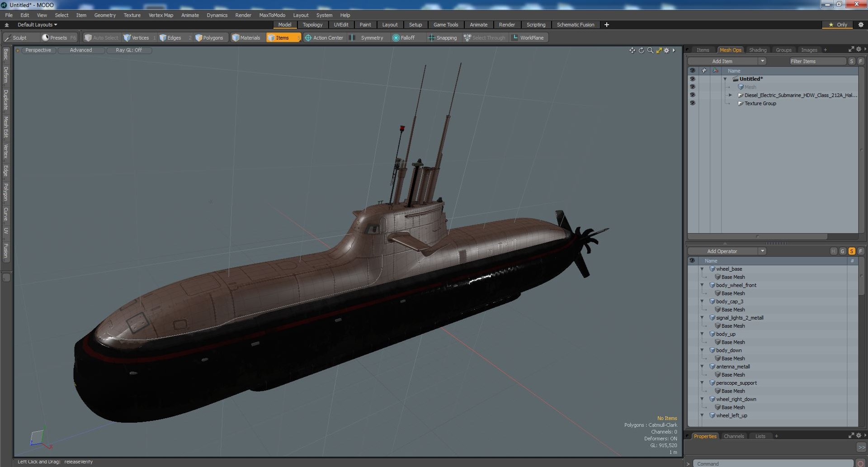Open the Default Layouts dropdown

pyautogui.click(x=37, y=25)
